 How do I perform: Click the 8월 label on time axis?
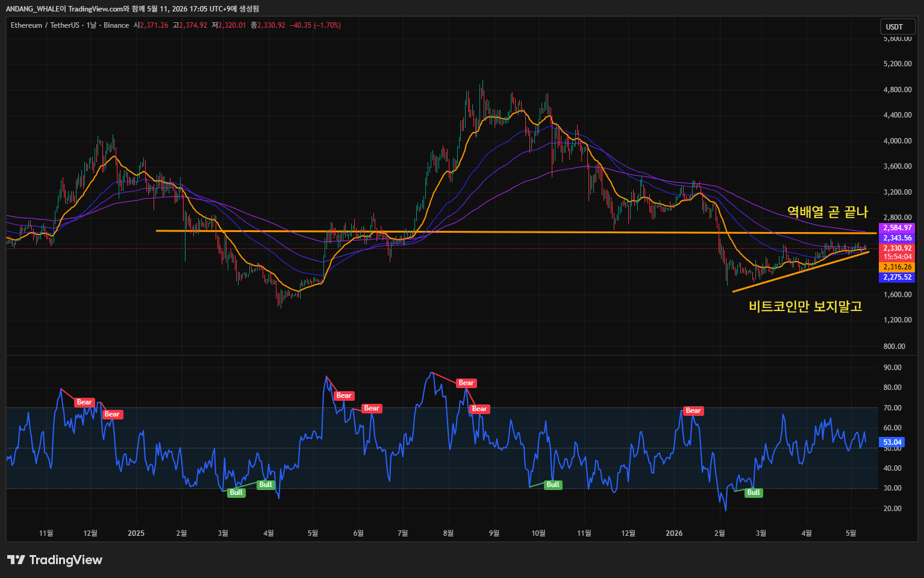448,533
